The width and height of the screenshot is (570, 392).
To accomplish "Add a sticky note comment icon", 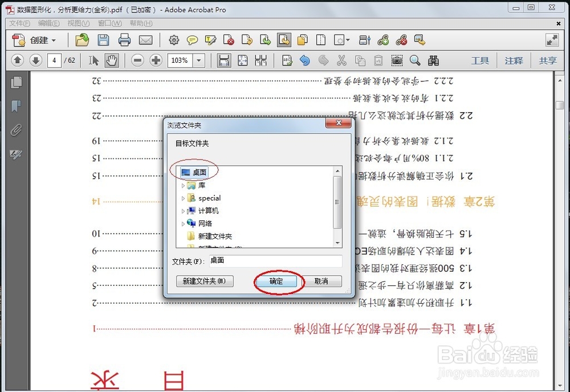I will 192,40.
